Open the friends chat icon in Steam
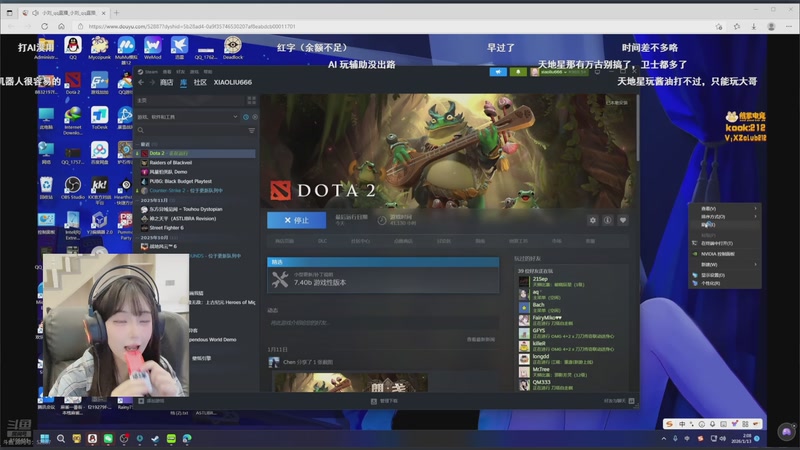This screenshot has width=800, height=450. pyautogui.click(x=631, y=401)
